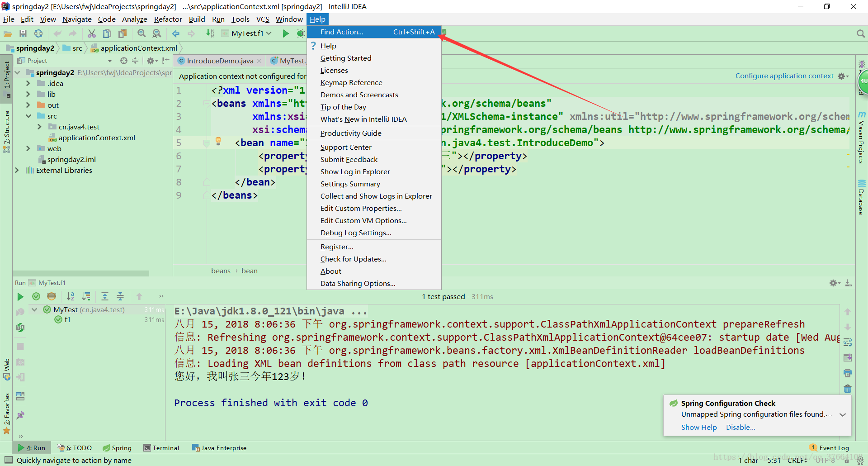868x466 pixels.
Task: Click the Cut scissors icon
Action: tap(92, 33)
